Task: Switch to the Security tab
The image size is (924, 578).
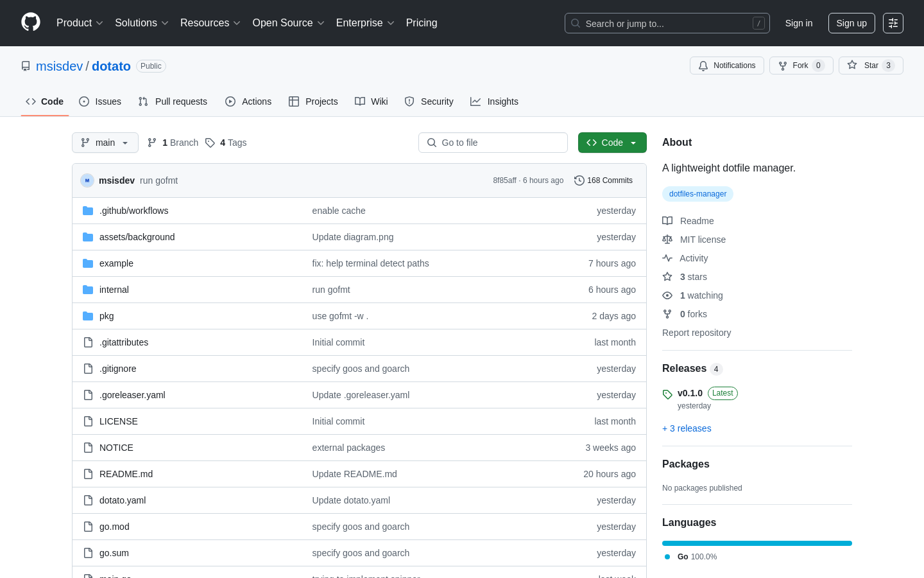Action: 429,101
